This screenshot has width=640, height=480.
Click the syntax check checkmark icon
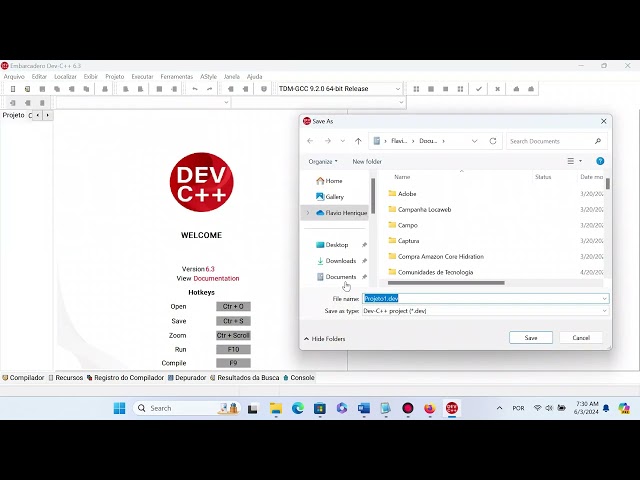point(479,89)
